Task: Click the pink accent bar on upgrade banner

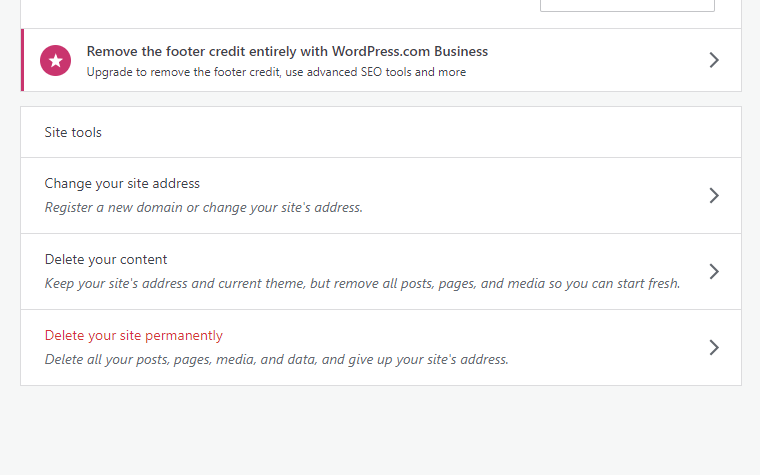Action: click(22, 60)
